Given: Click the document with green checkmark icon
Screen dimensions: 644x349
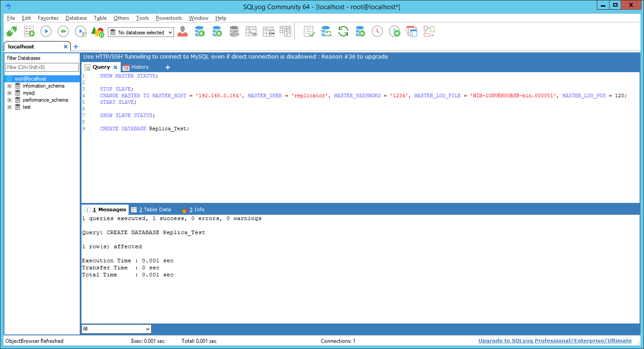Looking at the screenshot, I should point(309,32).
